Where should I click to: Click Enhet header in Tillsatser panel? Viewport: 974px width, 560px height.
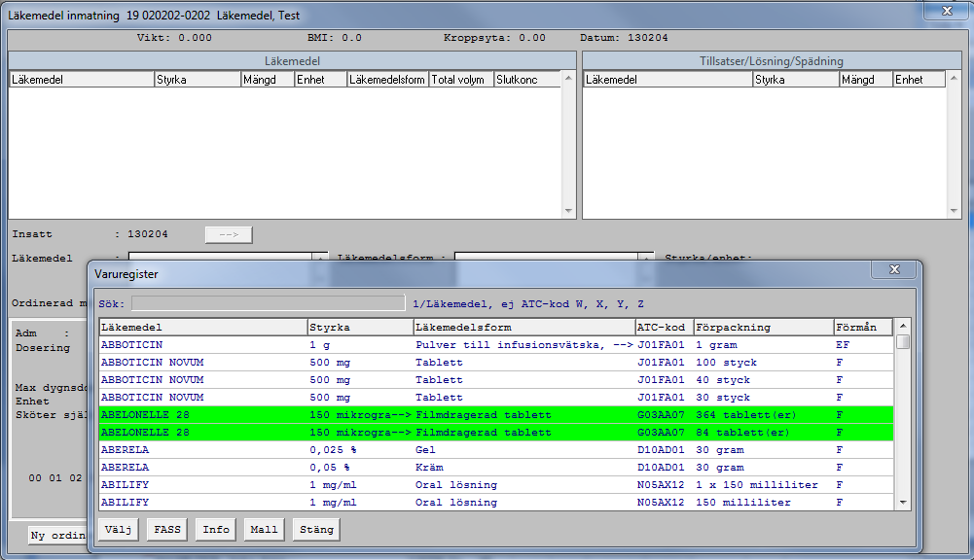click(x=919, y=80)
